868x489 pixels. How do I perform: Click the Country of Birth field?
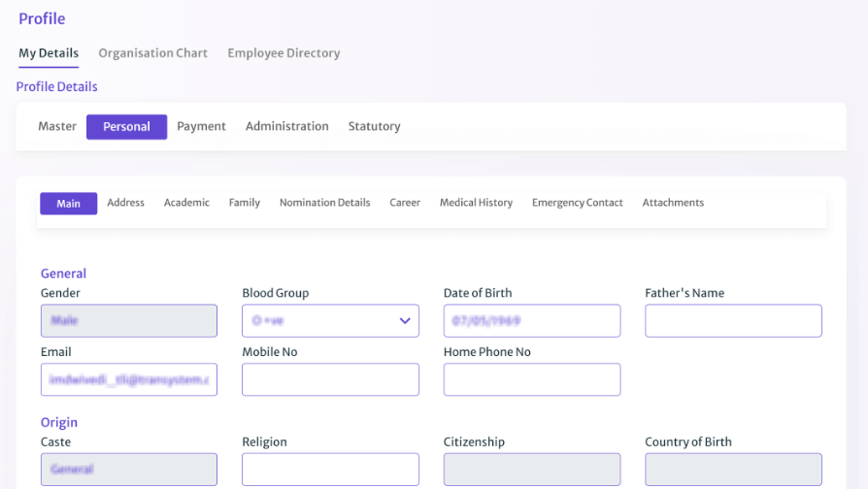pos(733,470)
